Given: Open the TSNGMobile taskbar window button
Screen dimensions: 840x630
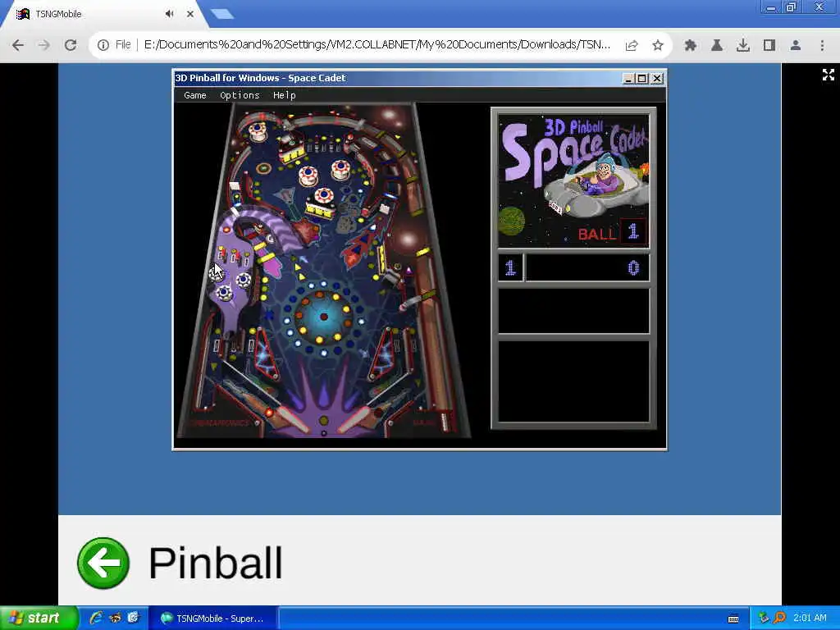Looking at the screenshot, I should pos(212,619).
